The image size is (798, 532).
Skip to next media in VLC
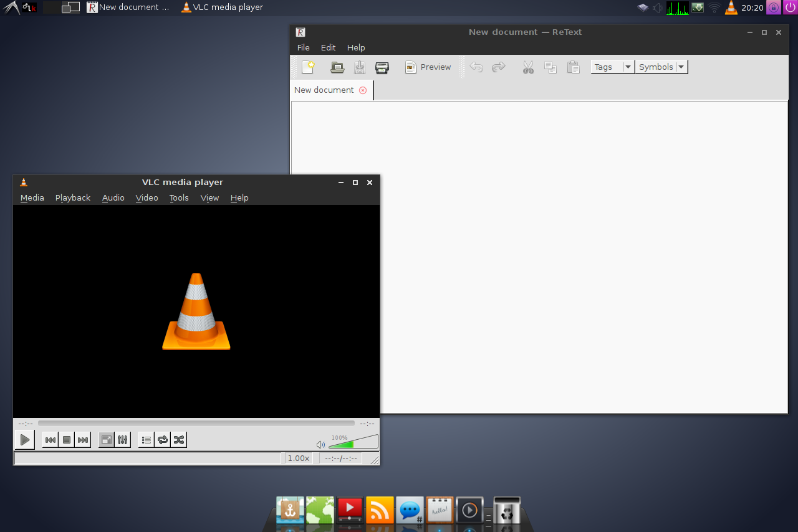(83, 440)
